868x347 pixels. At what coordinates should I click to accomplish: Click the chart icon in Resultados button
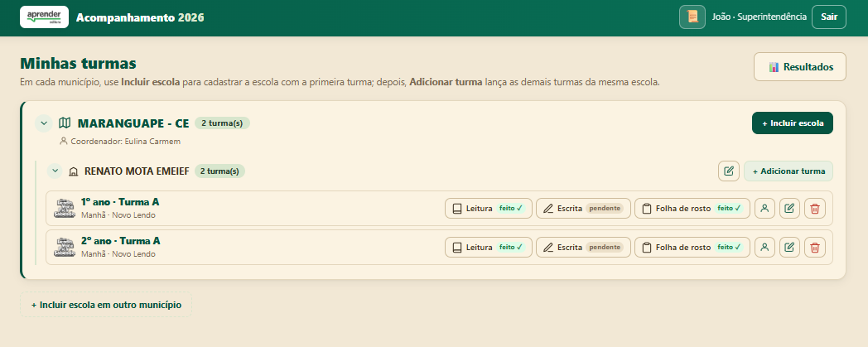(774, 67)
